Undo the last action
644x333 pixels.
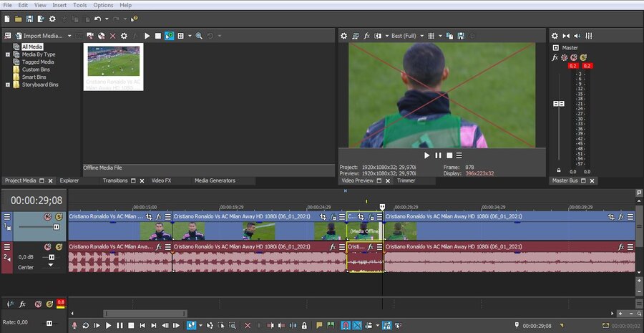[x=97, y=19]
